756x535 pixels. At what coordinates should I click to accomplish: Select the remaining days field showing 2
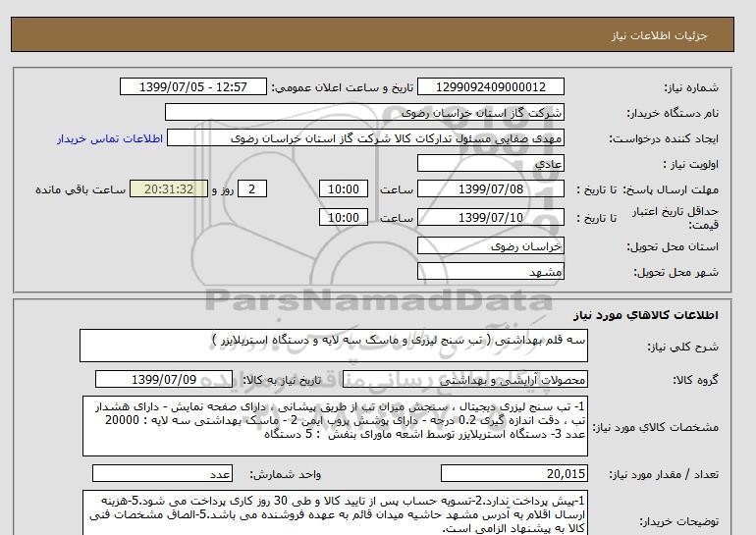point(252,188)
